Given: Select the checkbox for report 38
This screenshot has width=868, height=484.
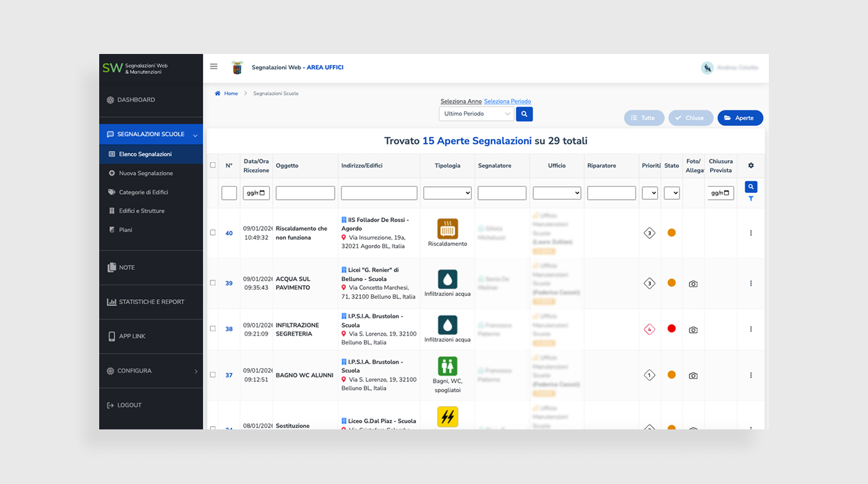Looking at the screenshot, I should [x=213, y=329].
